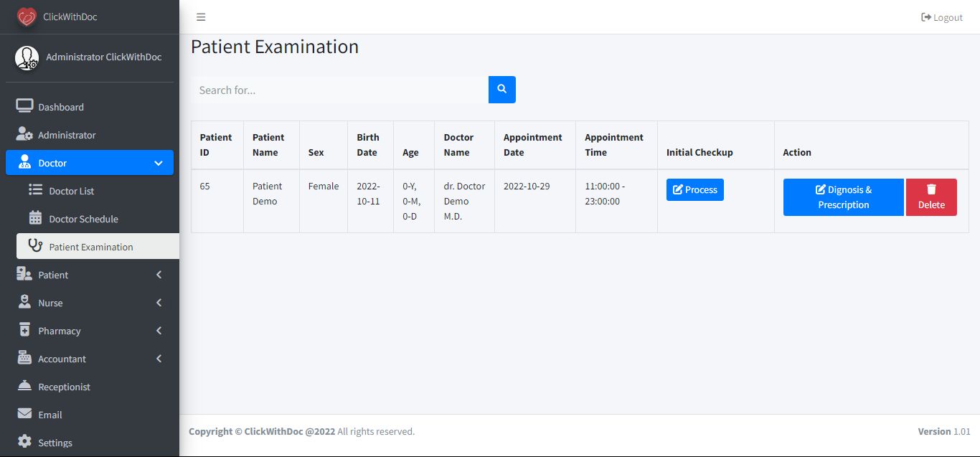Screen dimensions: 980x457
Task: Collapse the Doctor submenu chevron
Action: point(159,163)
